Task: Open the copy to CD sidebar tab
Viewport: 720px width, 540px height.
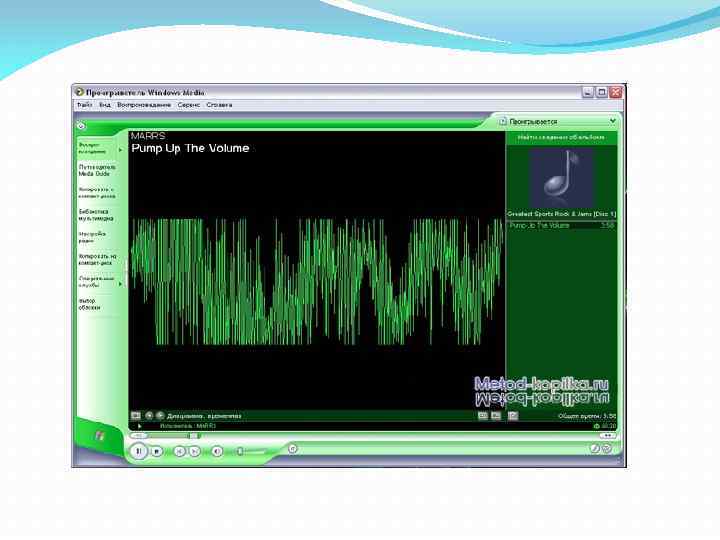Action: [97, 259]
